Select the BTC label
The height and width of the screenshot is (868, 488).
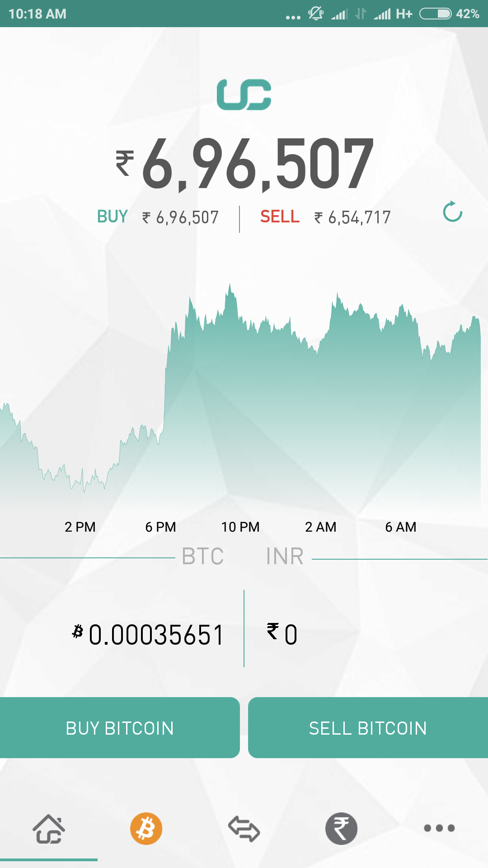203,556
